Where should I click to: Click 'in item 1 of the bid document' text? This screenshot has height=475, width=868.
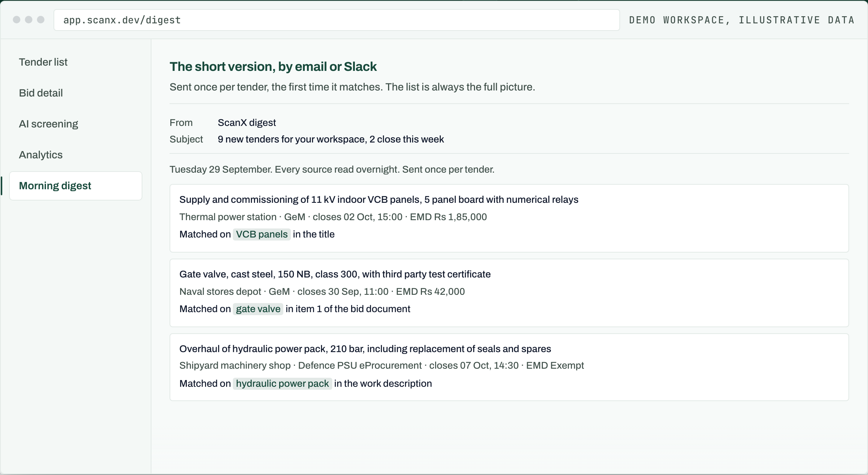[x=348, y=309]
